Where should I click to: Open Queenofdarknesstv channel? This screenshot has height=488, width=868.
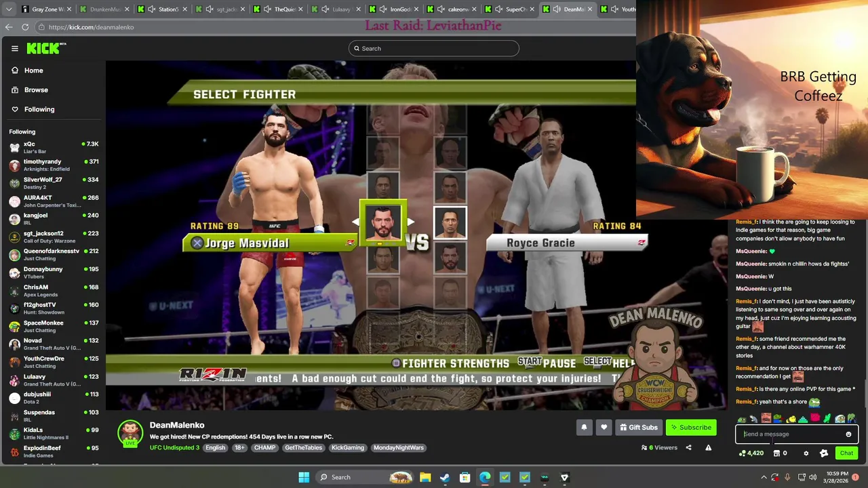click(x=53, y=254)
